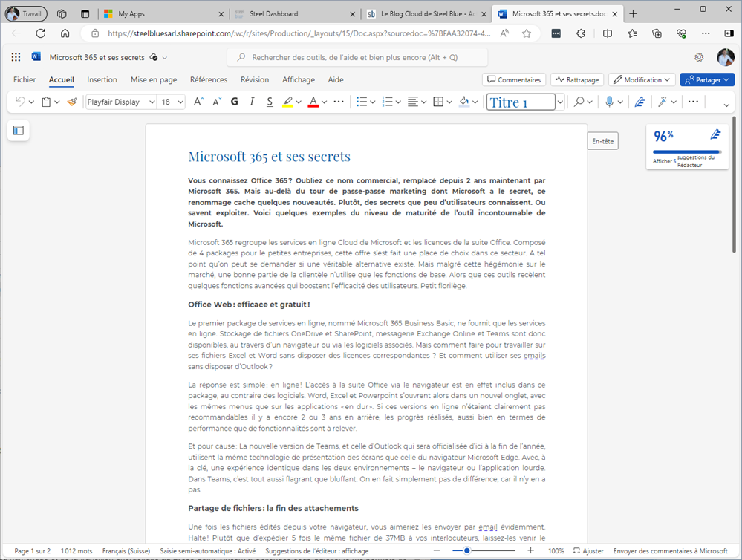Open the Partager share dropdown
742x560 pixels.
coord(707,79)
